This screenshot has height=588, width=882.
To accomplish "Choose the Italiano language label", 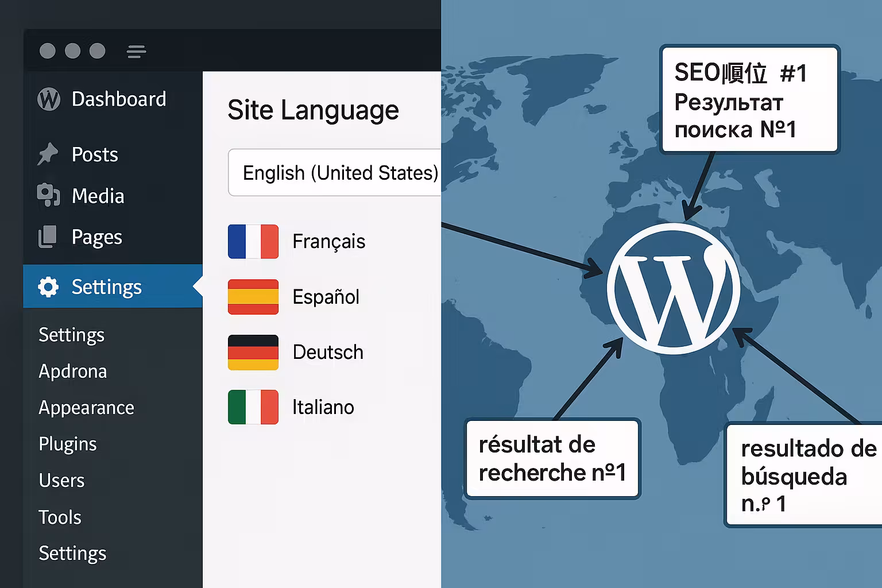I will (323, 407).
